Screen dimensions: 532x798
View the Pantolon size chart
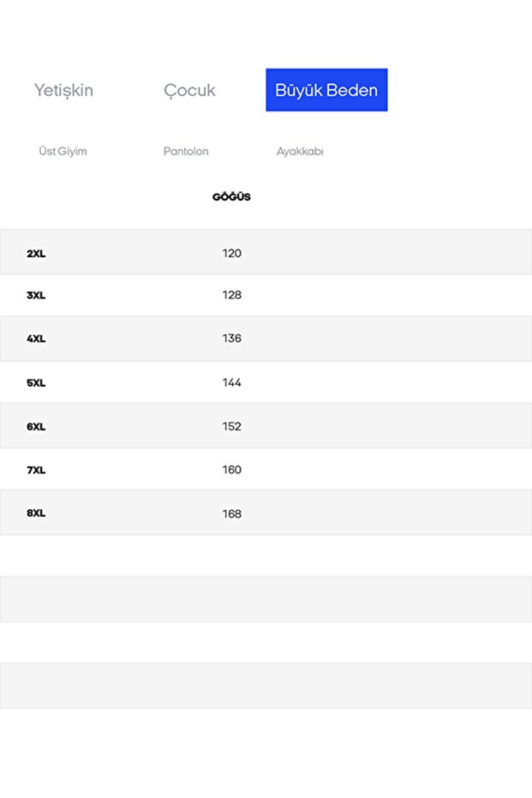pos(186,152)
